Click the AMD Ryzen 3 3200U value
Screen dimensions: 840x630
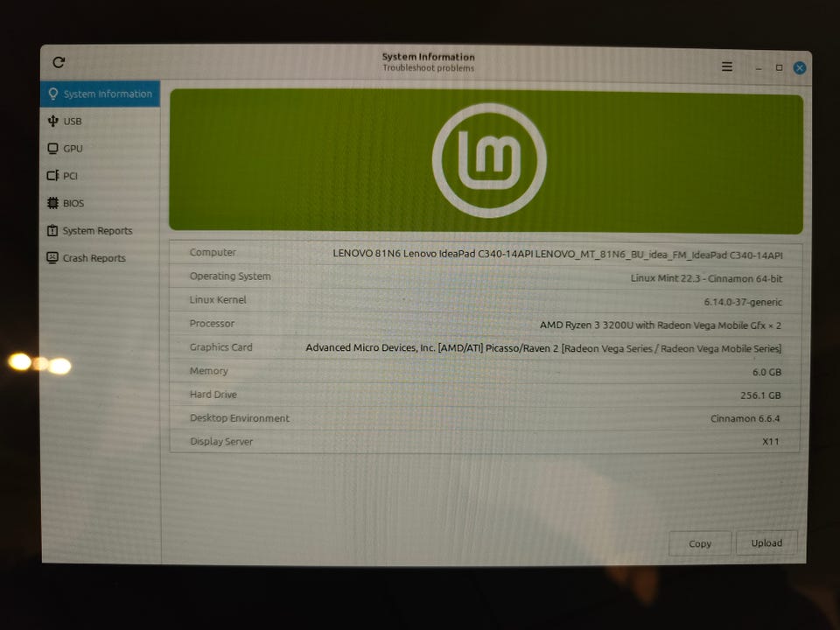coord(661,325)
